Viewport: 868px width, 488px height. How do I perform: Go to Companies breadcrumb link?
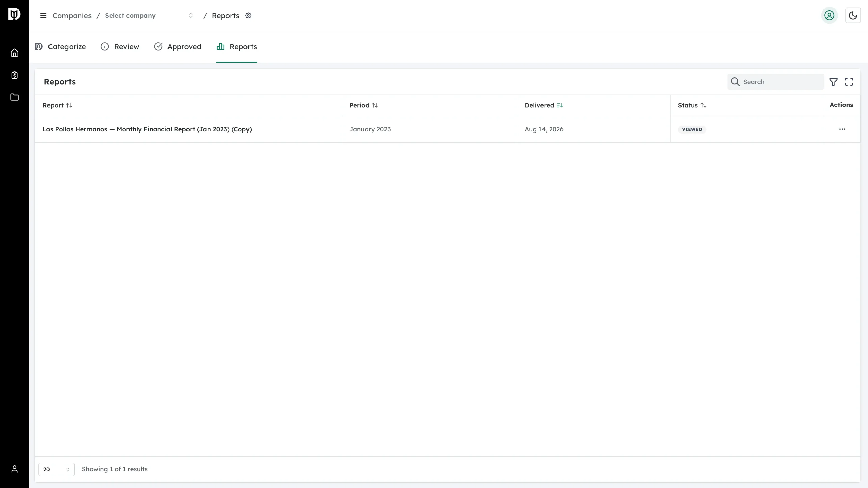[x=72, y=16]
